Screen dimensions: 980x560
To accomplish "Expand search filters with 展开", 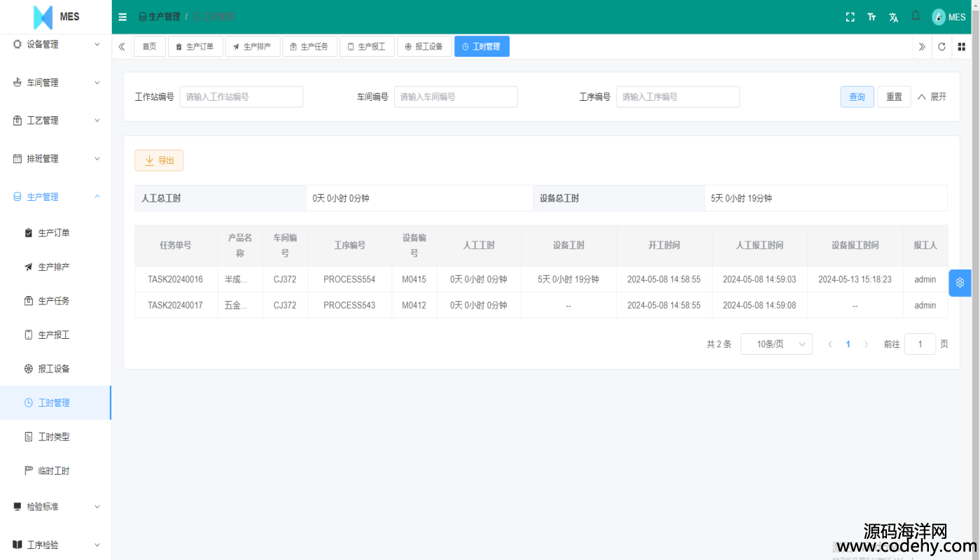I will click(932, 97).
